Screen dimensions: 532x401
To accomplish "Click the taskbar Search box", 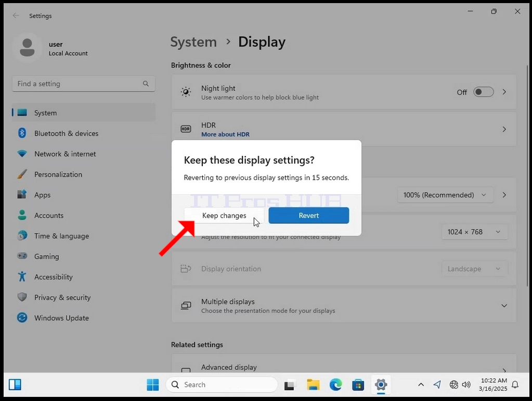I will [x=222, y=385].
